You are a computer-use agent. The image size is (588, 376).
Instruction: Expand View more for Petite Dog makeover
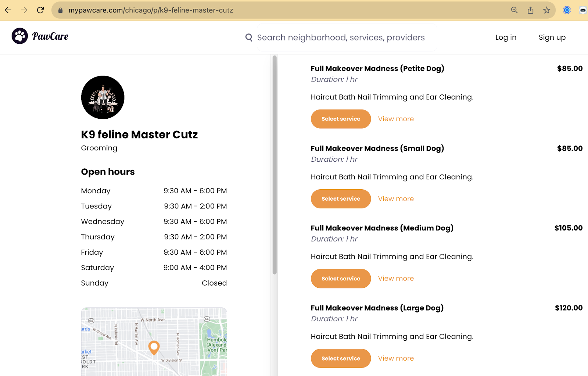click(x=396, y=119)
